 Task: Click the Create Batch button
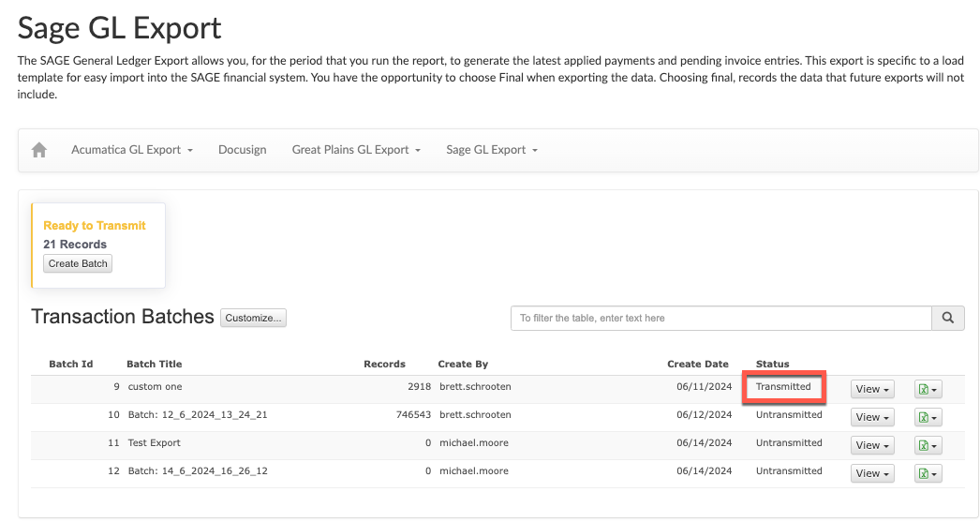(x=78, y=264)
